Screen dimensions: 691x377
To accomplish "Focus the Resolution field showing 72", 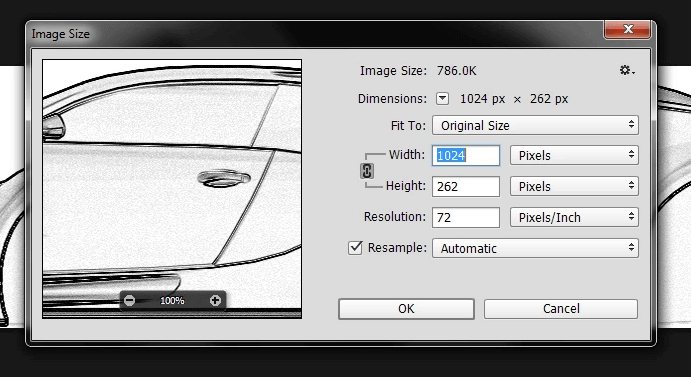I will (466, 217).
